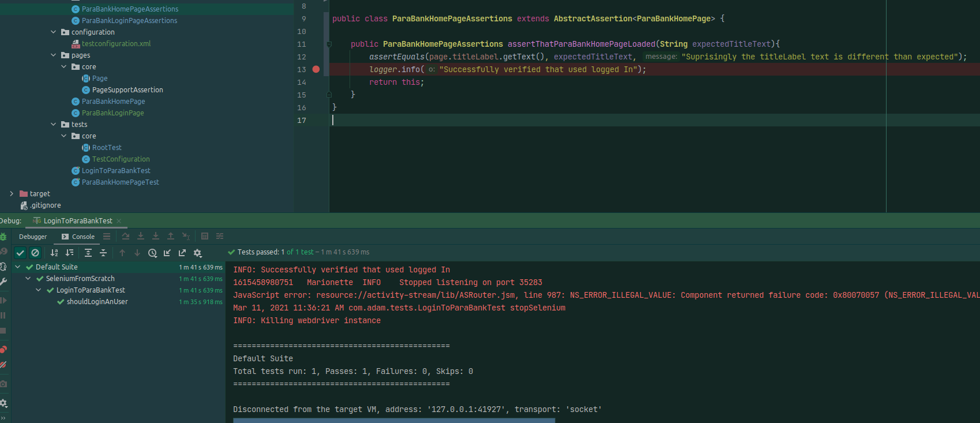The height and width of the screenshot is (423, 980).
Task: Click the thread dump camera icon
Action: coord(3,384)
